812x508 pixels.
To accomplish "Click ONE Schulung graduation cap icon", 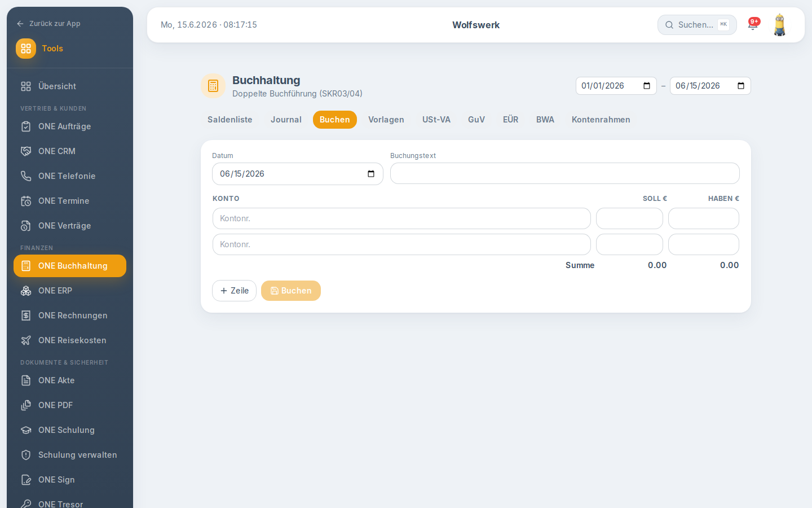I will [x=26, y=430].
